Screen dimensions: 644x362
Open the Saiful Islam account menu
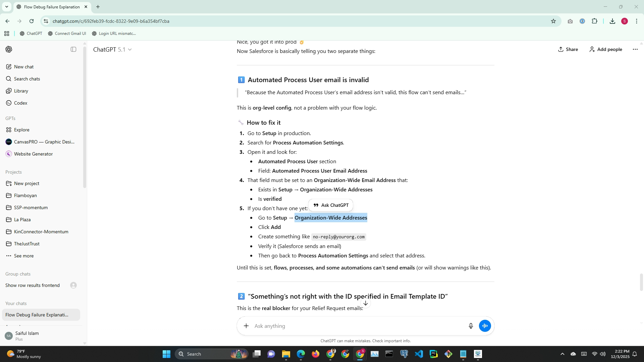[x=27, y=336]
